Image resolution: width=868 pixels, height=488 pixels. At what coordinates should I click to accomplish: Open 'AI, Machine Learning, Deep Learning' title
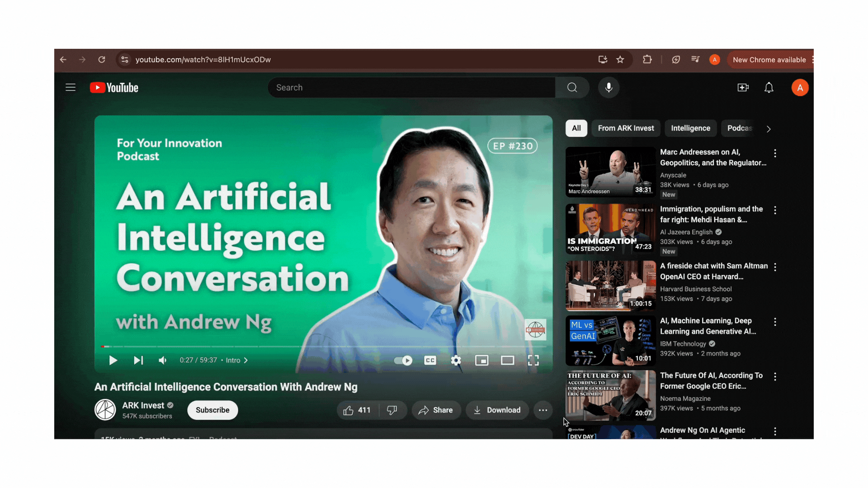tap(708, 326)
